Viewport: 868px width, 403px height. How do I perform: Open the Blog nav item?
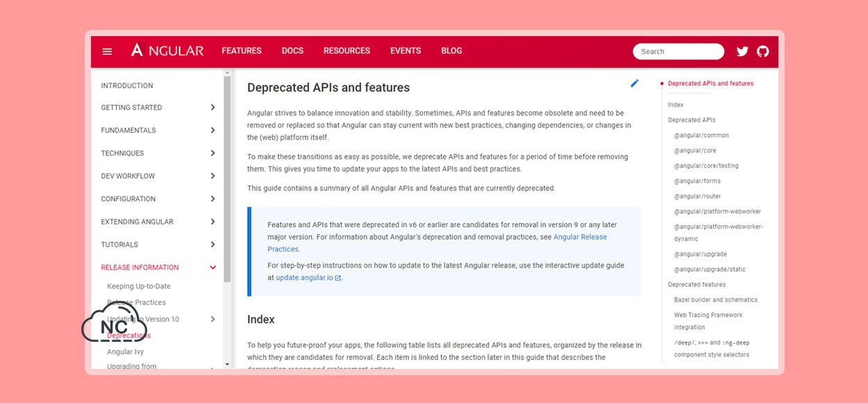coord(451,51)
